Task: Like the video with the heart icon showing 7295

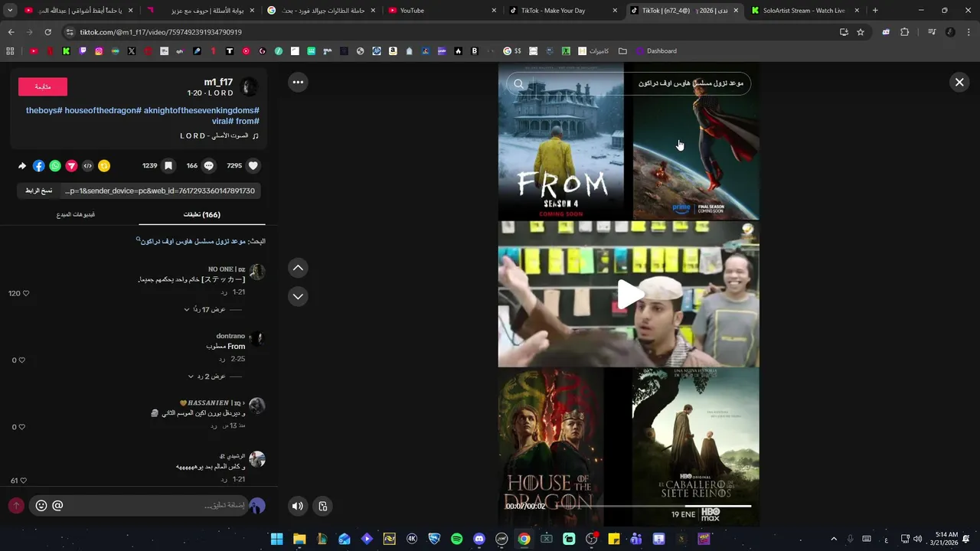Action: pos(253,165)
